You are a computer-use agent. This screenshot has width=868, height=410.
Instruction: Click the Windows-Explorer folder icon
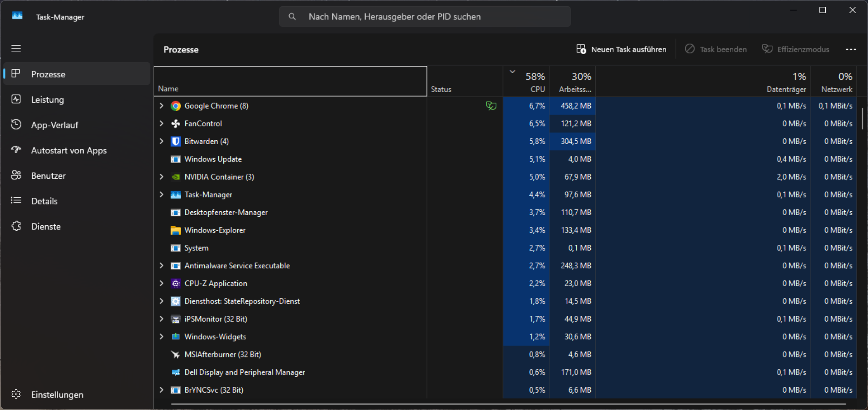[176, 230]
